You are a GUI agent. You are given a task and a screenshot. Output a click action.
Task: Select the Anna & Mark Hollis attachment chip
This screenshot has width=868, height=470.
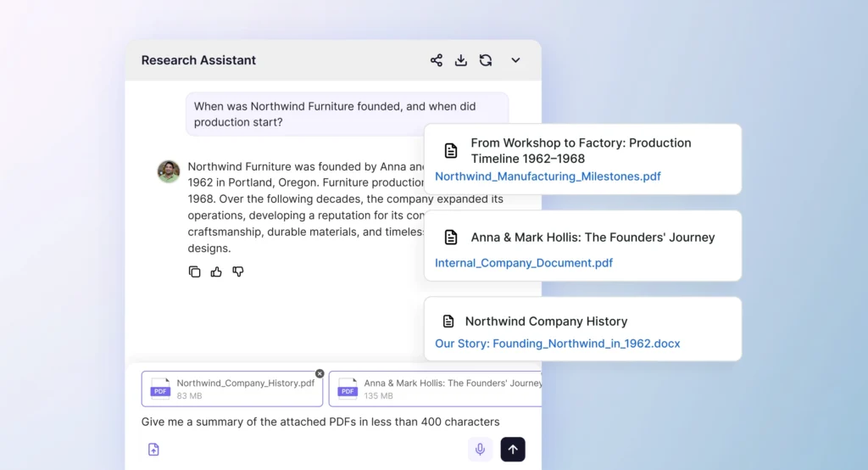[x=435, y=389]
